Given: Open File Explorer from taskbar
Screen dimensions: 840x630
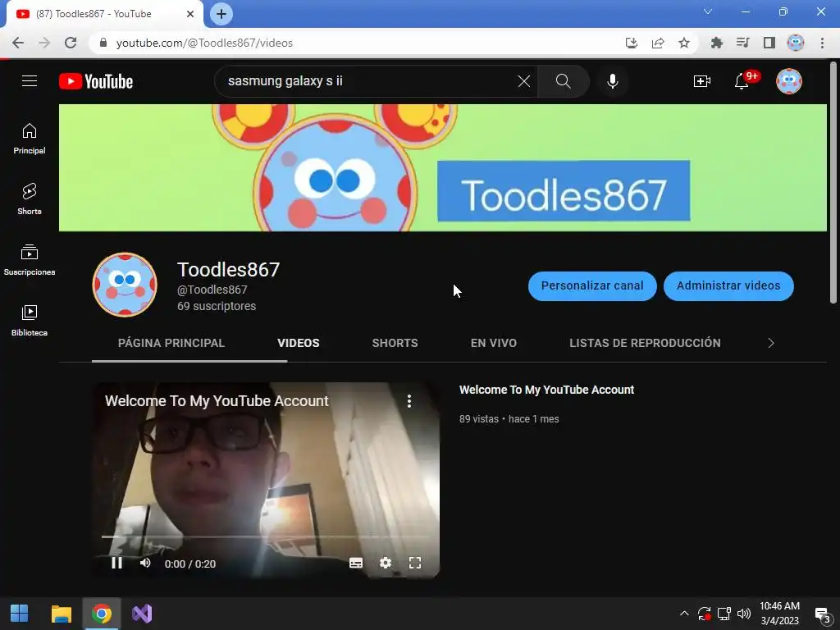Looking at the screenshot, I should click(x=61, y=614).
